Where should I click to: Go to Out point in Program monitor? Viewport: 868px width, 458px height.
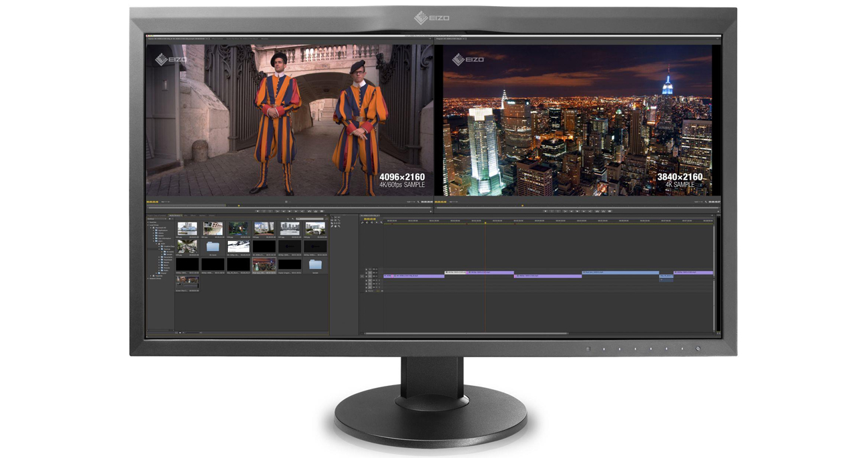pos(590,211)
